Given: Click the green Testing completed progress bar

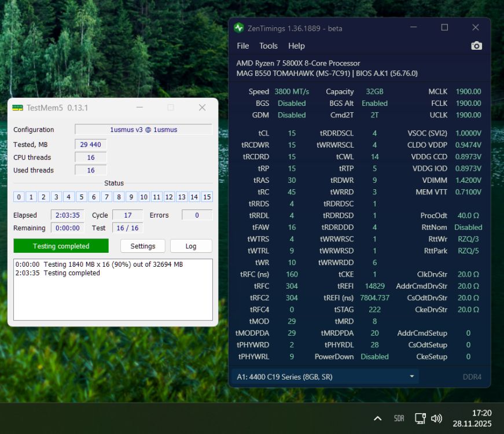Looking at the screenshot, I should tap(61, 246).
